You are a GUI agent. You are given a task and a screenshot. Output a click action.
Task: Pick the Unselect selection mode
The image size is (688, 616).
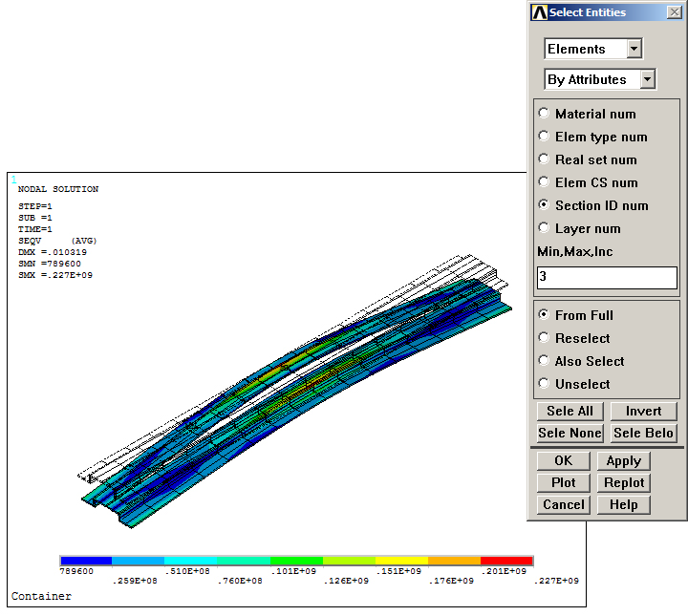545,384
